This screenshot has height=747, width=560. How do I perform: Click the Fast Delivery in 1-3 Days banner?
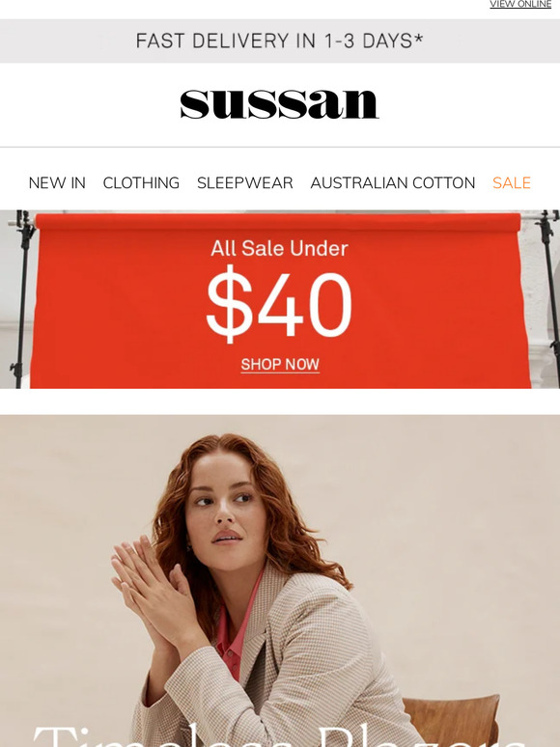280,41
